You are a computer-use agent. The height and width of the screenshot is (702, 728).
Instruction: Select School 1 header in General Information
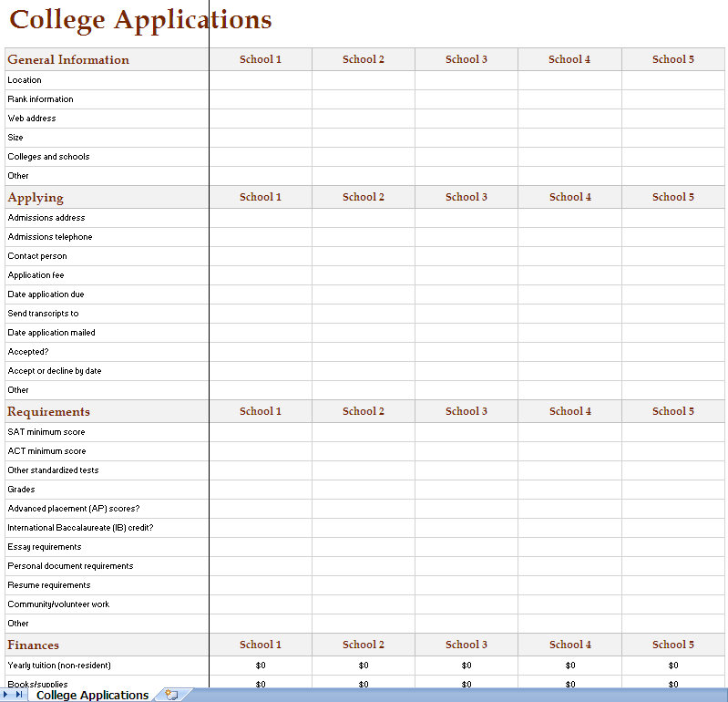261,59
